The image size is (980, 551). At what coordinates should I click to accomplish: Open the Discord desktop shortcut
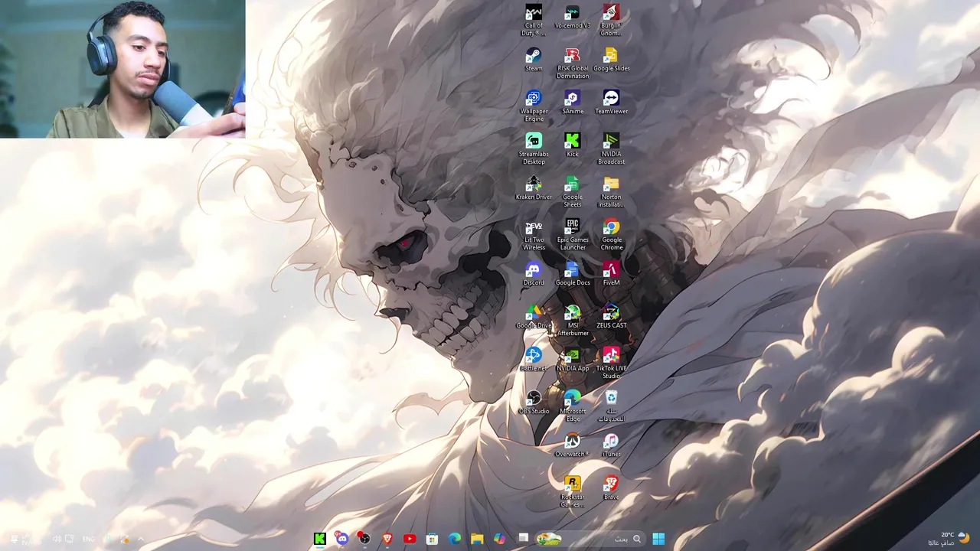534,274
